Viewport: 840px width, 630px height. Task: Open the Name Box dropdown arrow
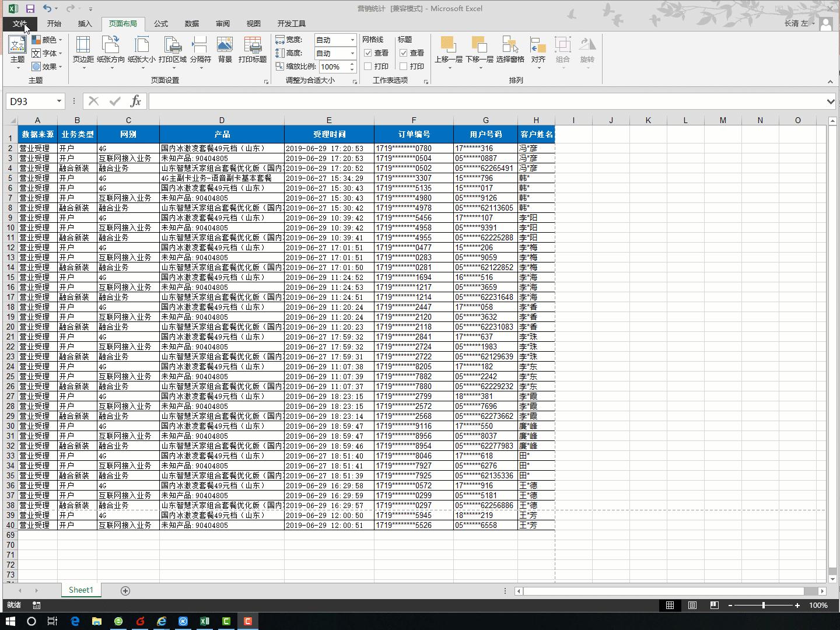tap(59, 101)
